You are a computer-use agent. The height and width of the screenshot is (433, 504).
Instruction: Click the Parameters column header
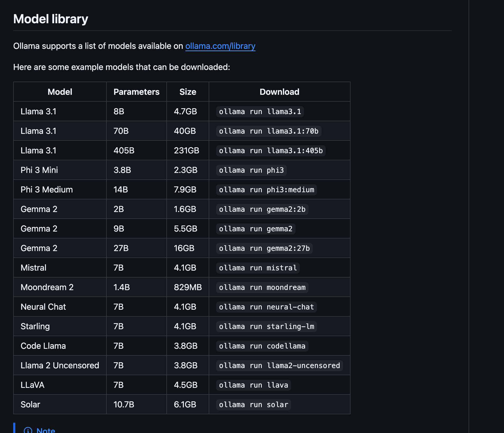coord(137,92)
